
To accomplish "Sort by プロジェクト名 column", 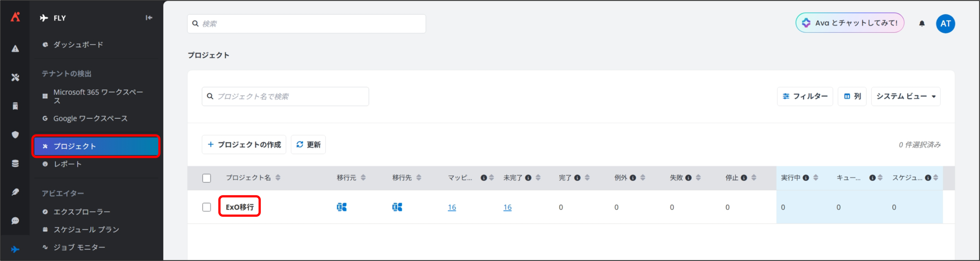I will pyautogui.click(x=278, y=178).
